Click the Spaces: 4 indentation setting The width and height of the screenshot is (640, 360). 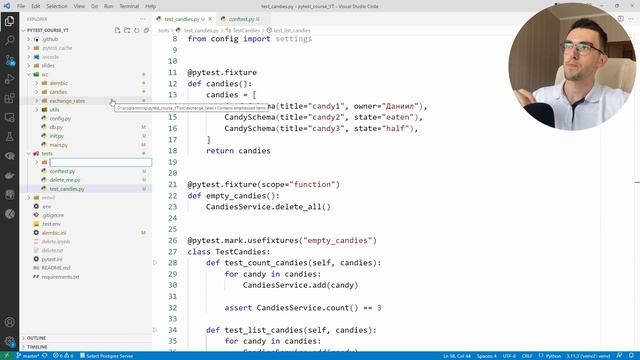point(487,356)
